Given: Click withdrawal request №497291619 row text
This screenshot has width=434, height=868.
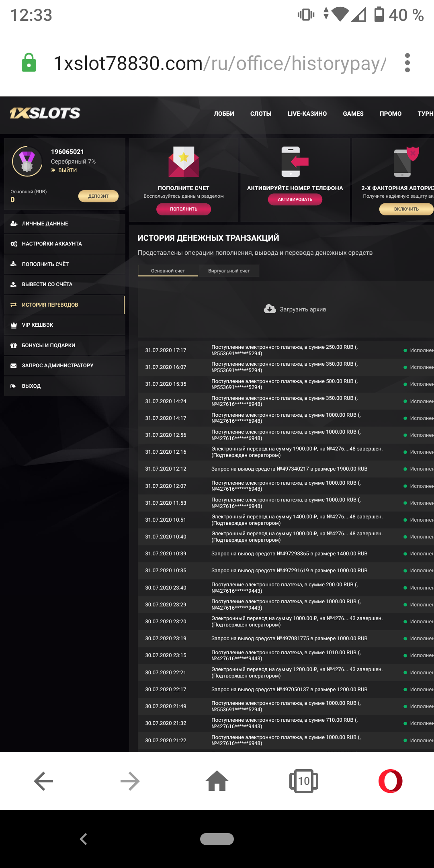Looking at the screenshot, I should tap(289, 571).
